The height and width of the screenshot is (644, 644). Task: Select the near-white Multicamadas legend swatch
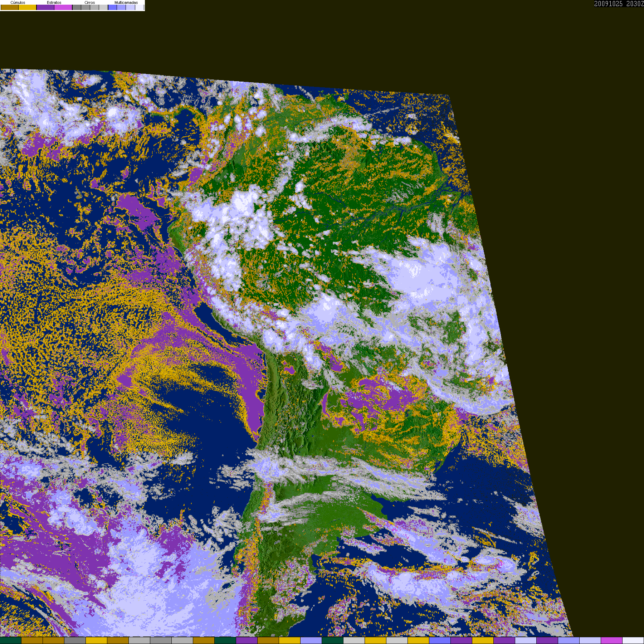pos(140,7)
